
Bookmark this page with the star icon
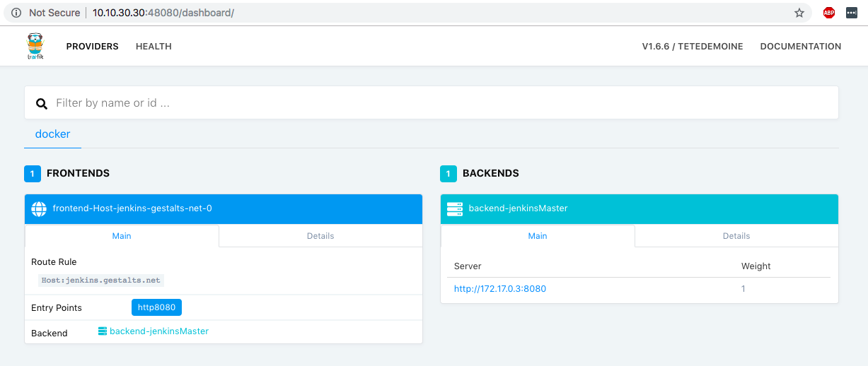coord(799,13)
